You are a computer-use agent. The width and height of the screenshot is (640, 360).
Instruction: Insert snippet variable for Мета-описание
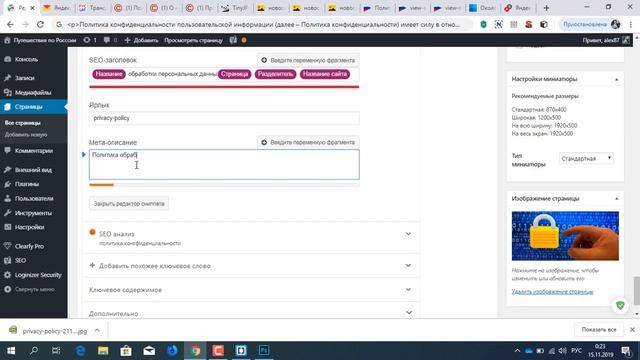click(308, 142)
